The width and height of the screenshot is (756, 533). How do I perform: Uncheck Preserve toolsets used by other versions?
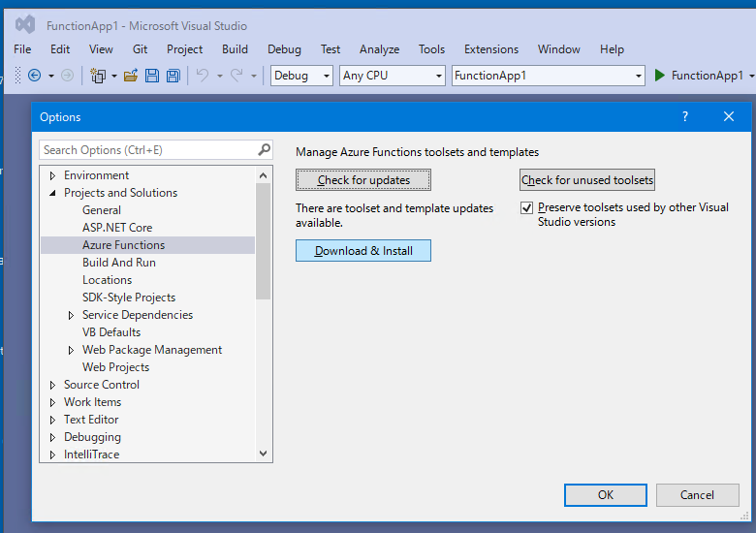[526, 207]
